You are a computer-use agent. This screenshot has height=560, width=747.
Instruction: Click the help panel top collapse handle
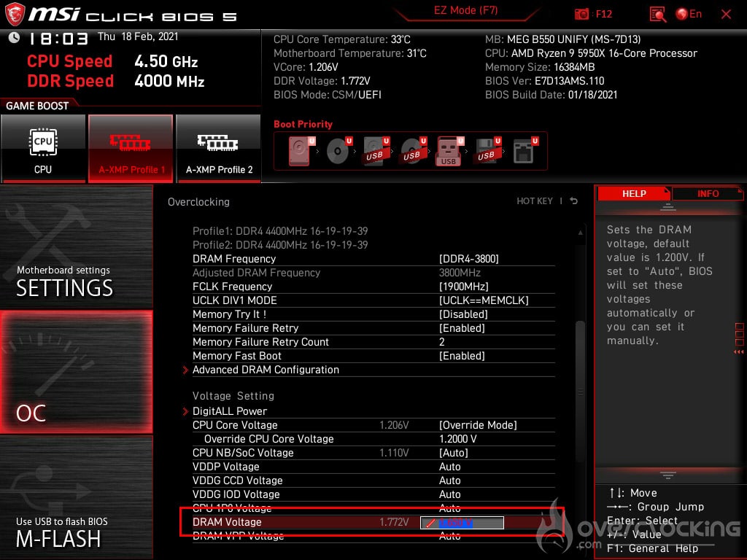point(668,207)
